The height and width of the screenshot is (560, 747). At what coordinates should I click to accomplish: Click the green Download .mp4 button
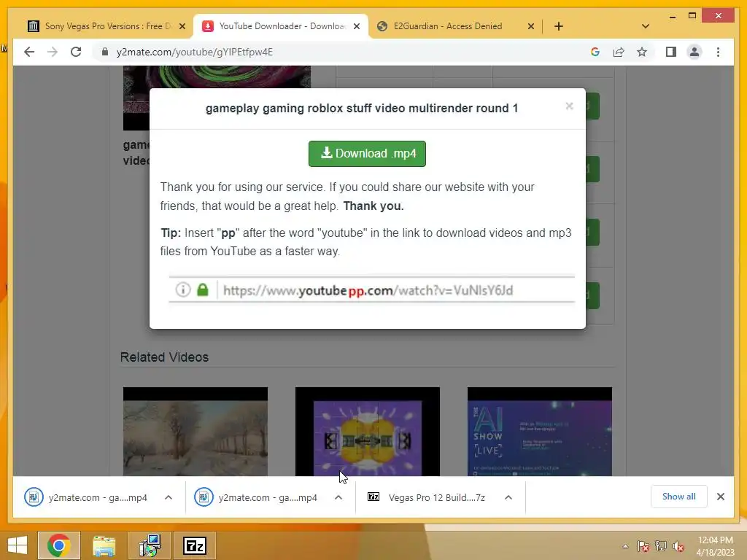click(x=367, y=154)
